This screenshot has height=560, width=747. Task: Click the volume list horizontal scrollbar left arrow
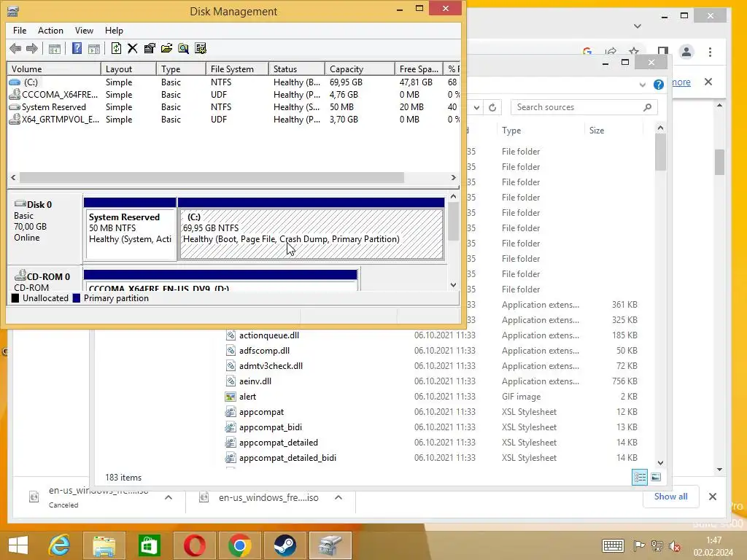[13, 178]
